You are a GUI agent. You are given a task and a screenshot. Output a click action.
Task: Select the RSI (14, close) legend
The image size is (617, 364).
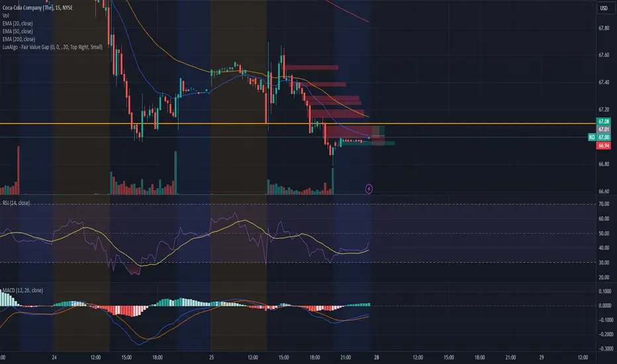click(16, 203)
